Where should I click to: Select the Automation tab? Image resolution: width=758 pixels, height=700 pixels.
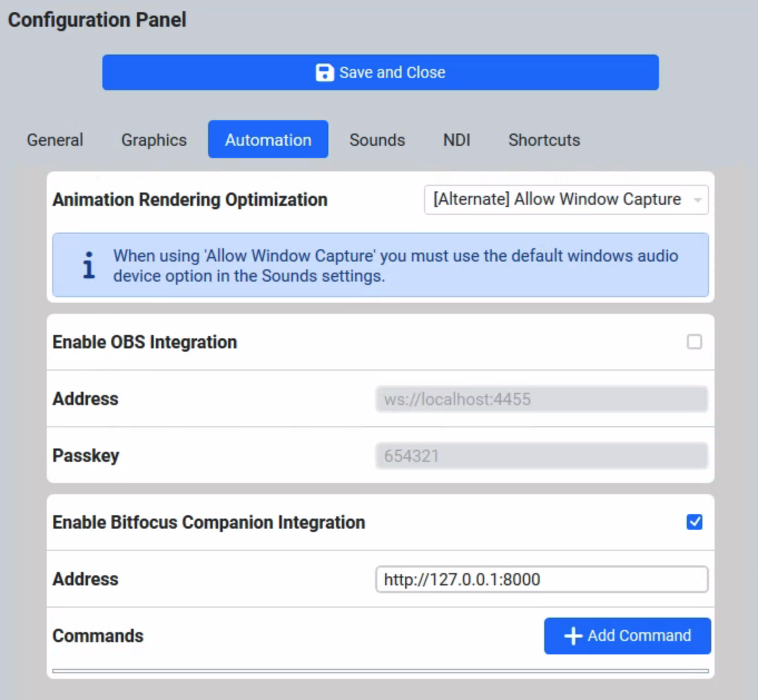tap(268, 140)
